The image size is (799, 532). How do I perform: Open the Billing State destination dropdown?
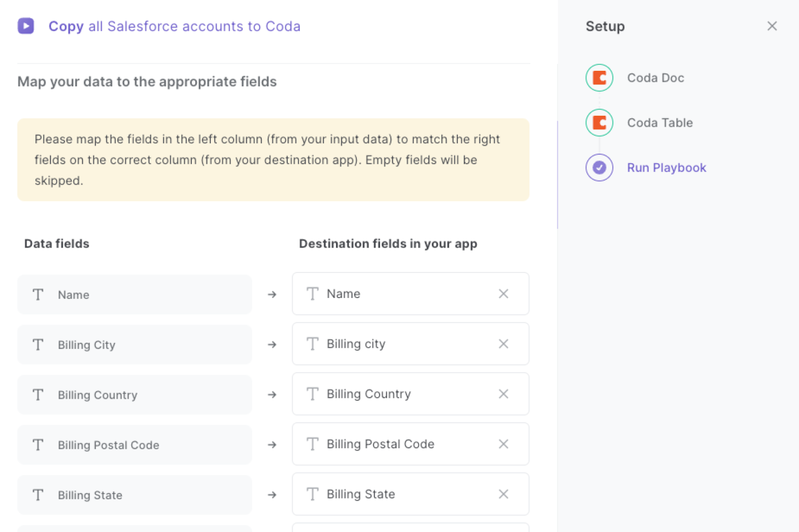(x=410, y=494)
